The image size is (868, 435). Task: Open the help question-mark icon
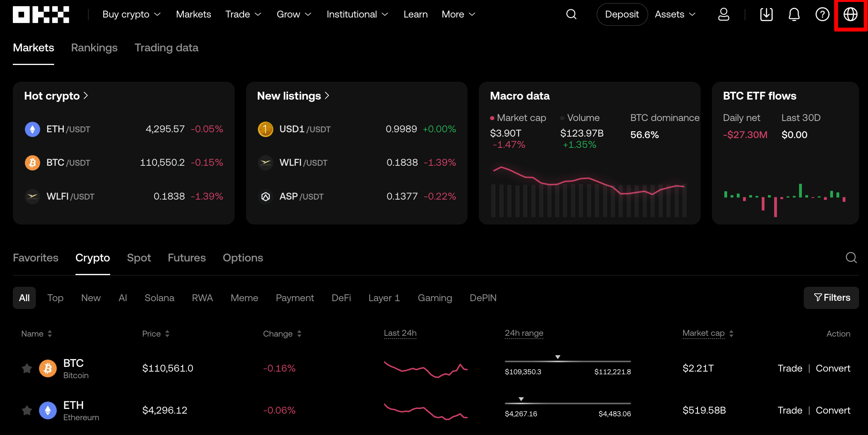click(x=822, y=14)
